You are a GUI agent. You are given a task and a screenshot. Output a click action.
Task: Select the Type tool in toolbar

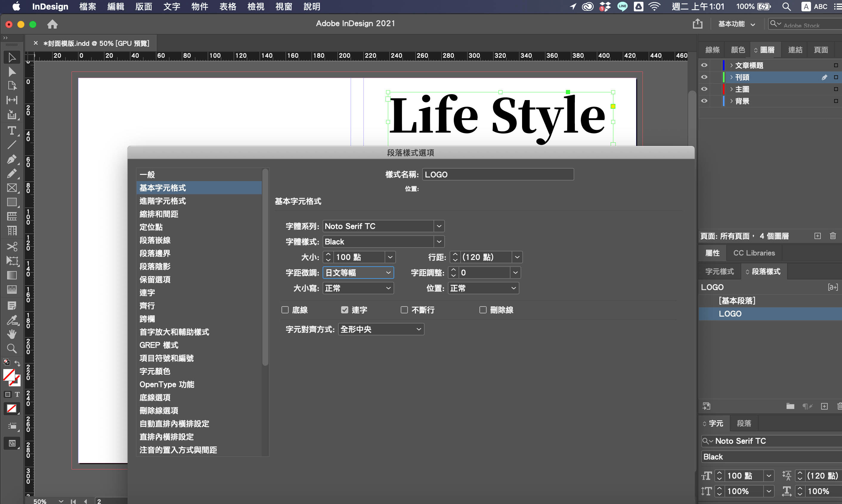tap(12, 131)
